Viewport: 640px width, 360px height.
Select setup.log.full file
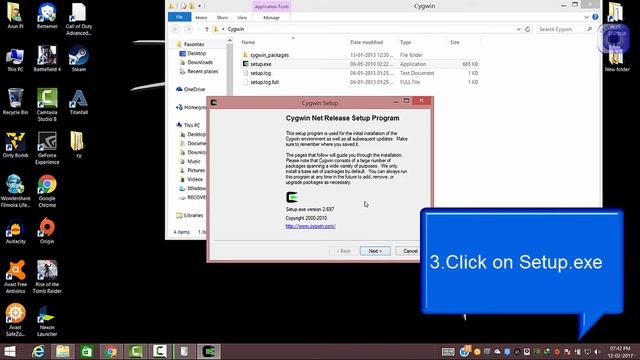(264, 82)
